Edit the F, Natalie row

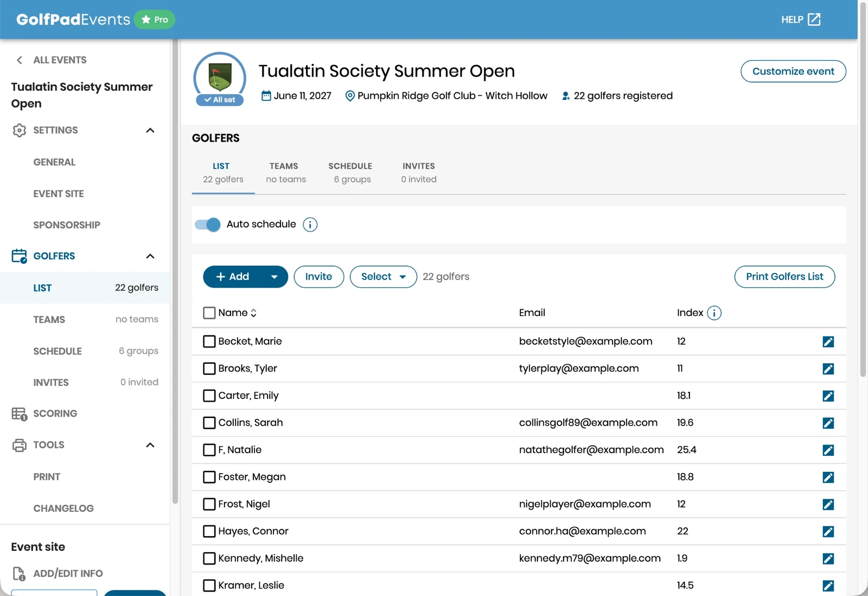(828, 450)
